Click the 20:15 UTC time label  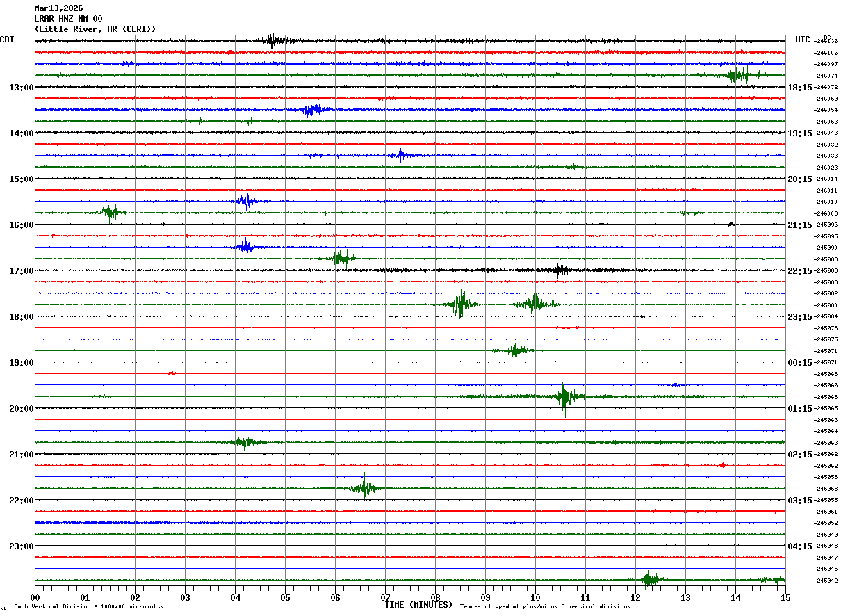coord(800,179)
